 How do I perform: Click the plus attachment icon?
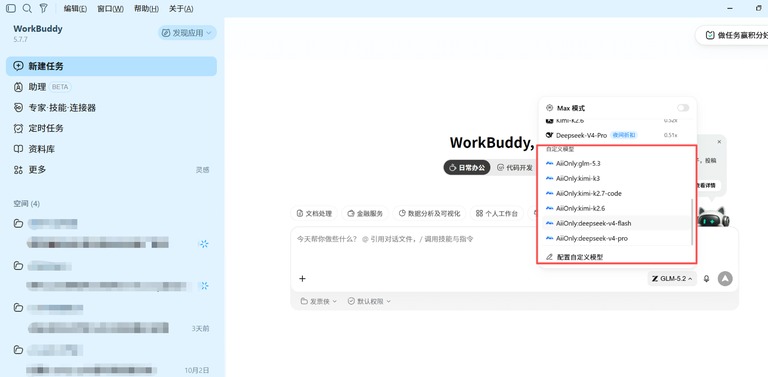point(302,279)
